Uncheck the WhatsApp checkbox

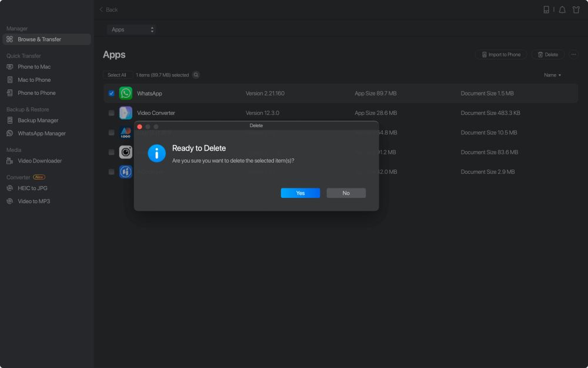(112, 93)
